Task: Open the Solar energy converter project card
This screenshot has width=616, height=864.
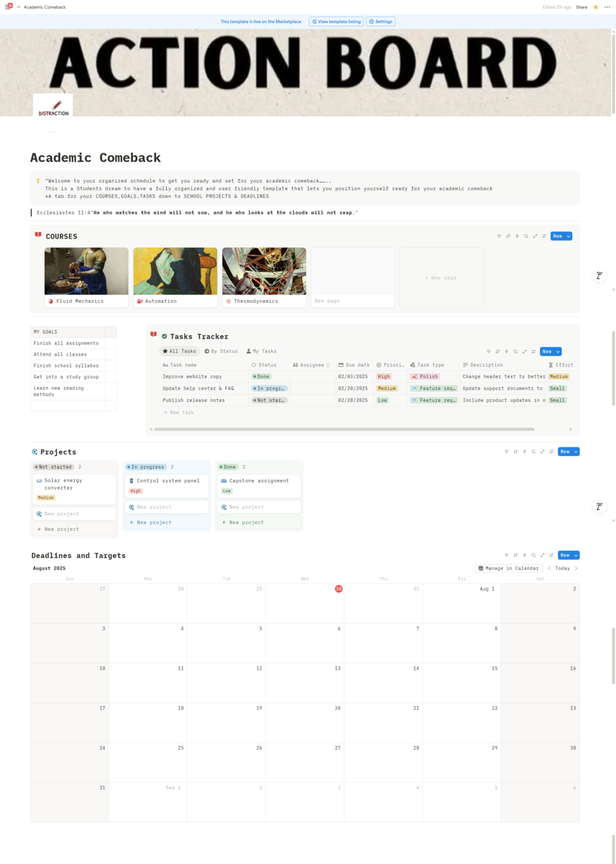Action: coord(75,489)
